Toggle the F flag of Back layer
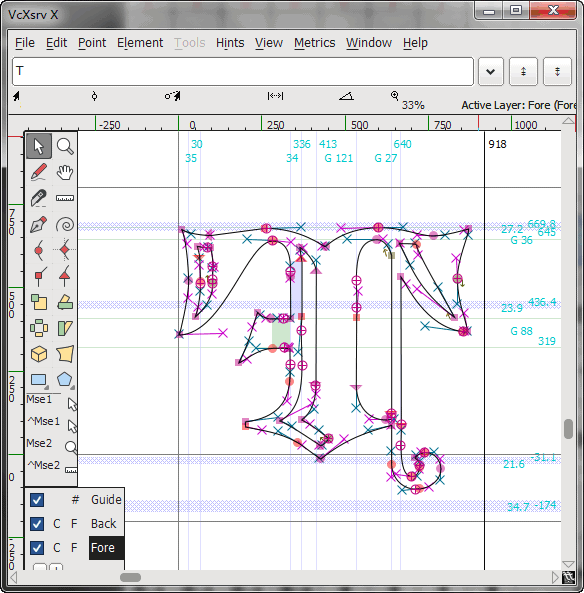584x593 pixels. (74, 524)
